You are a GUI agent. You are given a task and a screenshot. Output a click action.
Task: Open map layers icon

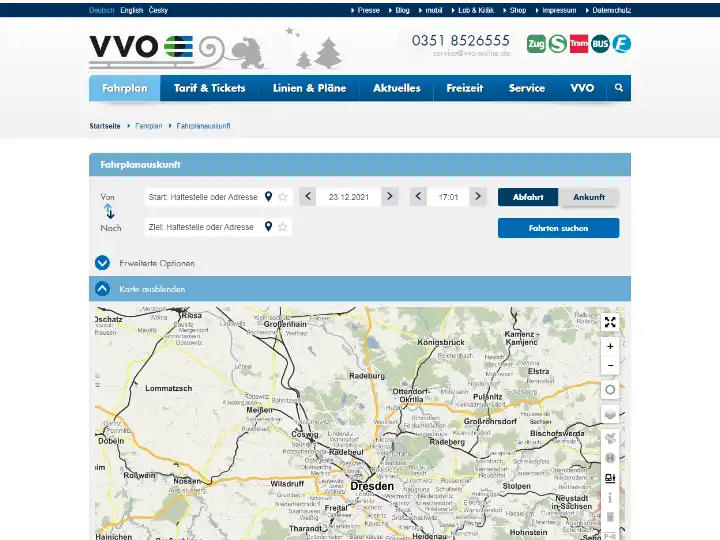tap(610, 415)
